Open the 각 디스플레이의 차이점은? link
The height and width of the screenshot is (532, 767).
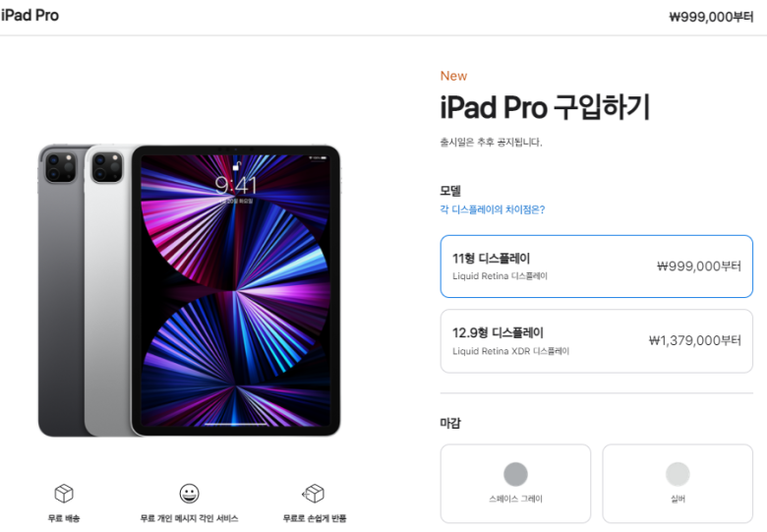pyautogui.click(x=492, y=209)
